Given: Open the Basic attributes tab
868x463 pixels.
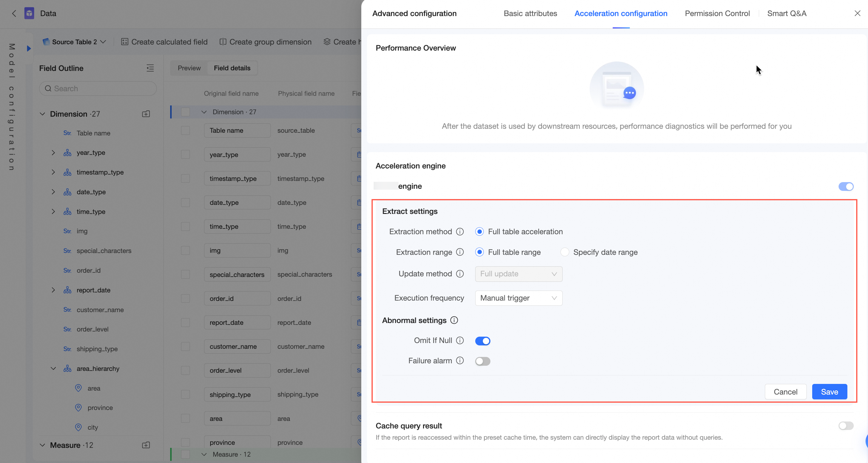Looking at the screenshot, I should pyautogui.click(x=530, y=13).
